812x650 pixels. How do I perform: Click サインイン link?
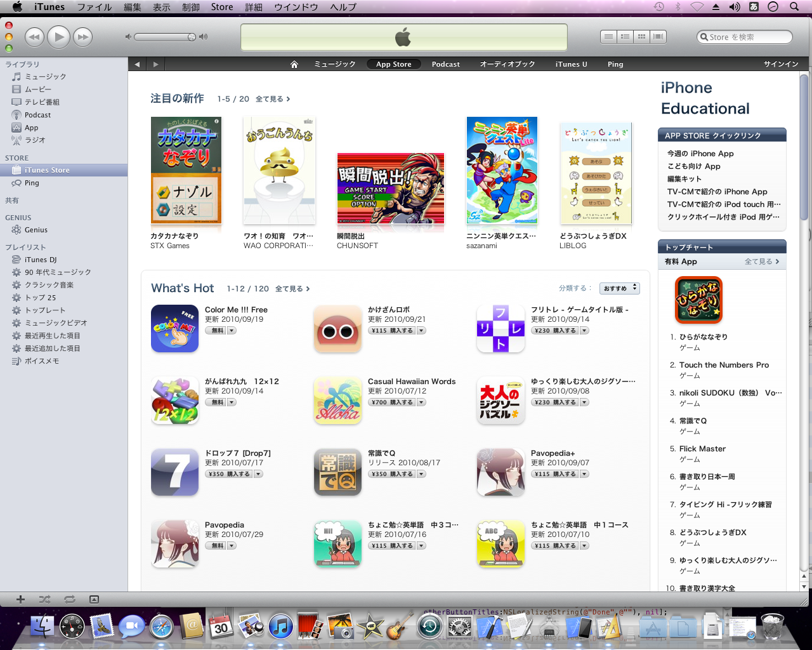point(781,64)
